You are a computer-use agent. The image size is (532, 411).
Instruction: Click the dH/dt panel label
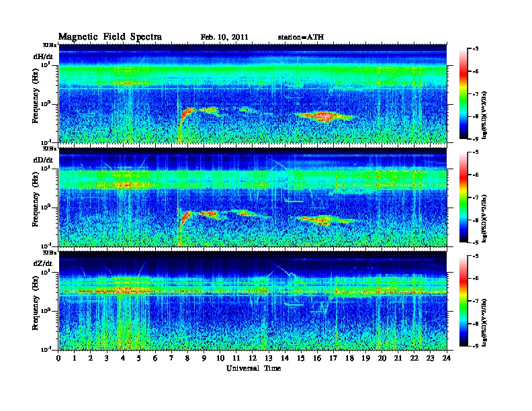[x=43, y=56]
